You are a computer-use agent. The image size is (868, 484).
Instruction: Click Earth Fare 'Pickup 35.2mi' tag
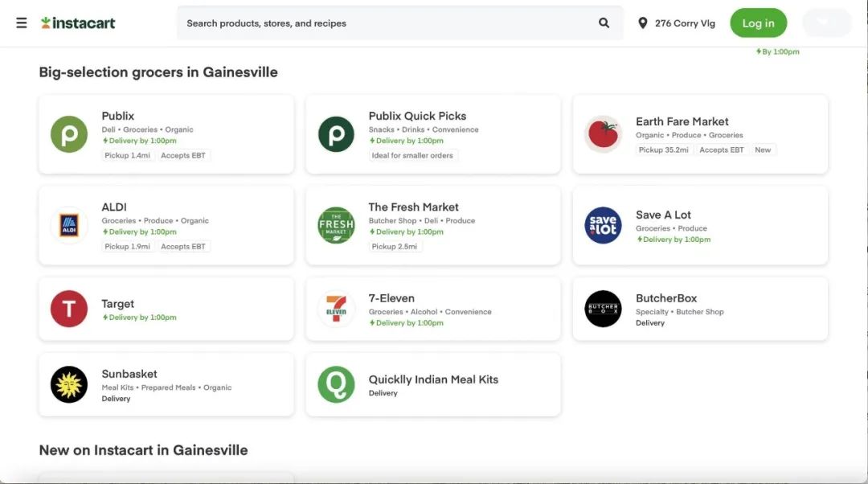[664, 150]
